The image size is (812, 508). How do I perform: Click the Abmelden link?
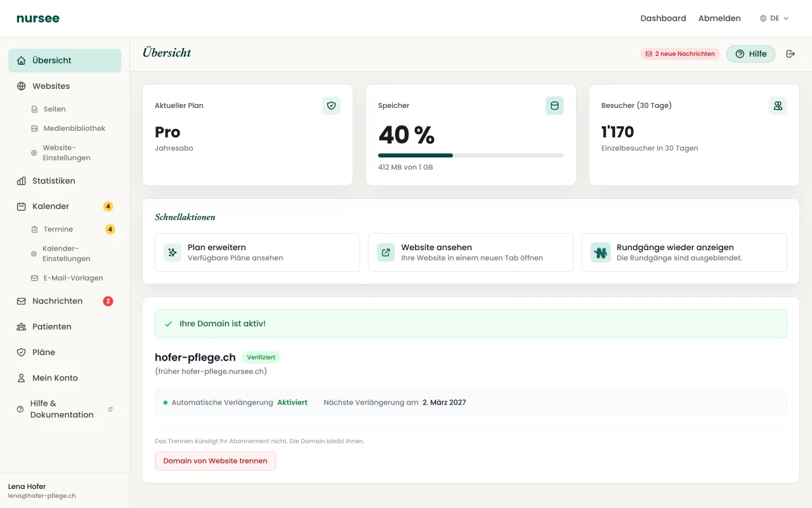[x=719, y=18]
